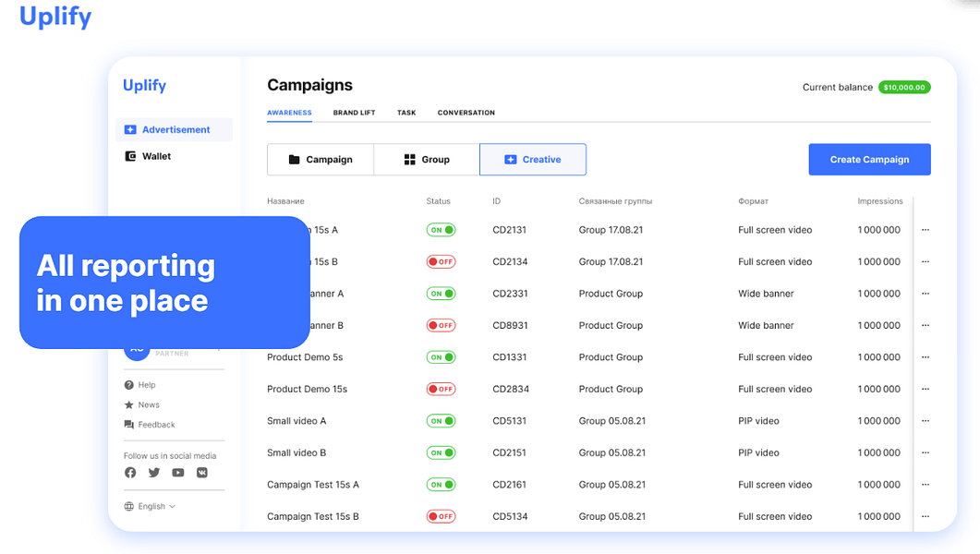Click the Feedback chat icon
980x554 pixels.
[128, 425]
